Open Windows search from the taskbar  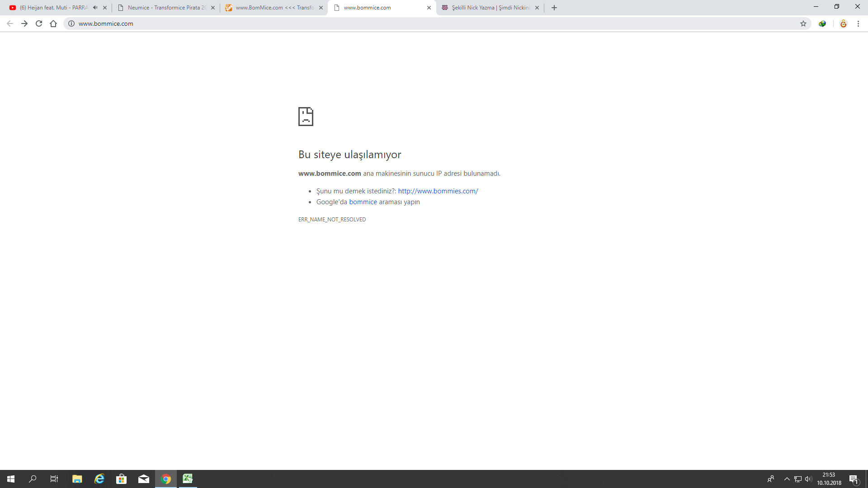pos(33,479)
